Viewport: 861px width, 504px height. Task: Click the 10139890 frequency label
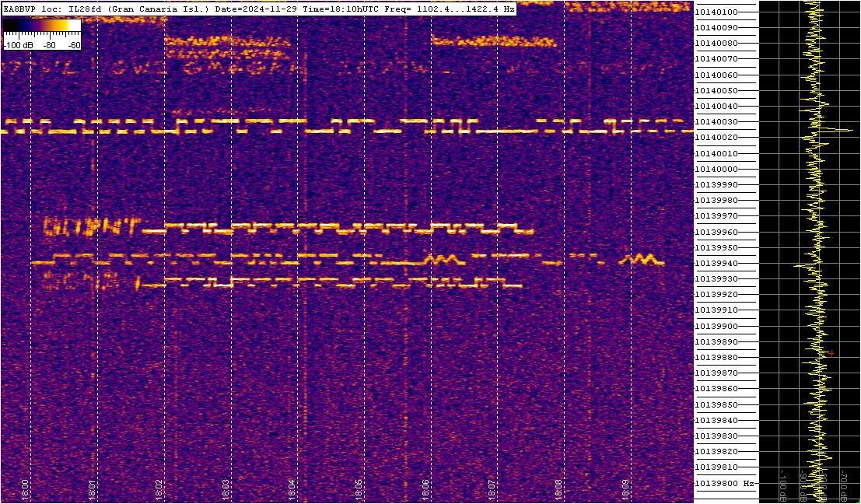[x=716, y=341]
